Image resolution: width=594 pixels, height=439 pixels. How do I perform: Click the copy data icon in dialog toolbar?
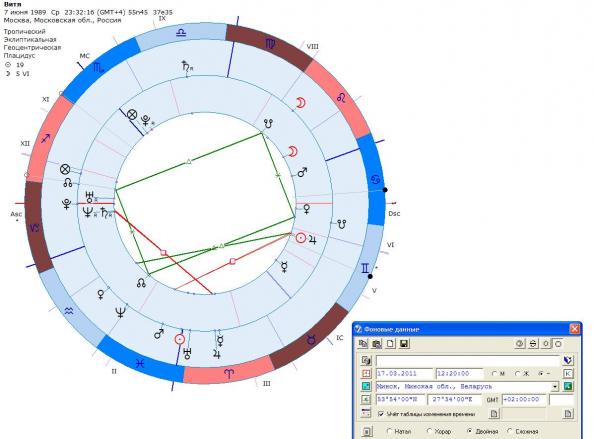(363, 344)
